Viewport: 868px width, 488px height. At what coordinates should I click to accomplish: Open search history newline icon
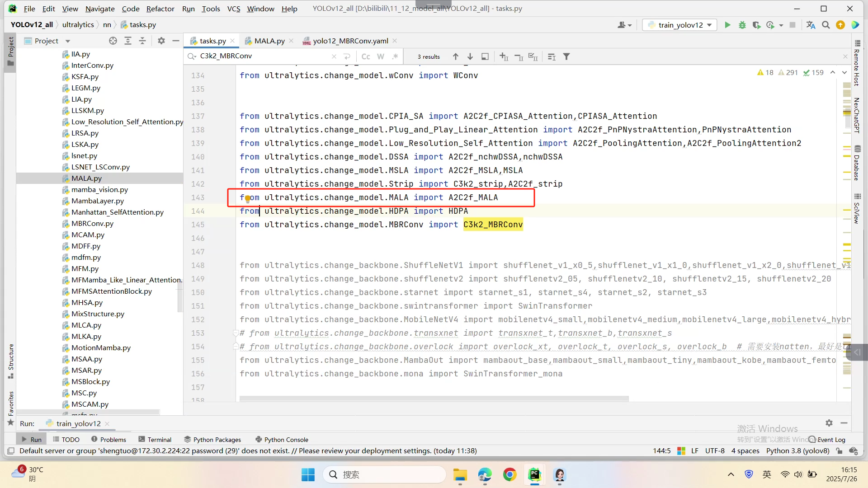pos(347,56)
